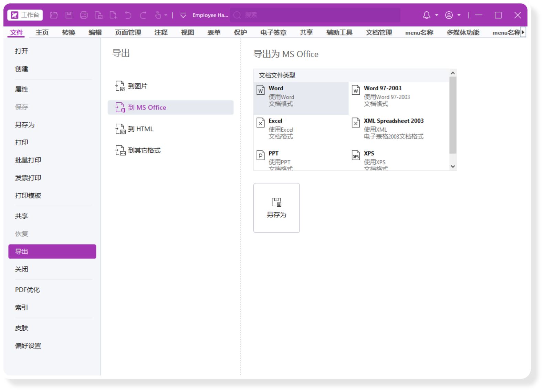544x392 pixels.
Task: Click in the 搜索 search field
Action: 315,15
